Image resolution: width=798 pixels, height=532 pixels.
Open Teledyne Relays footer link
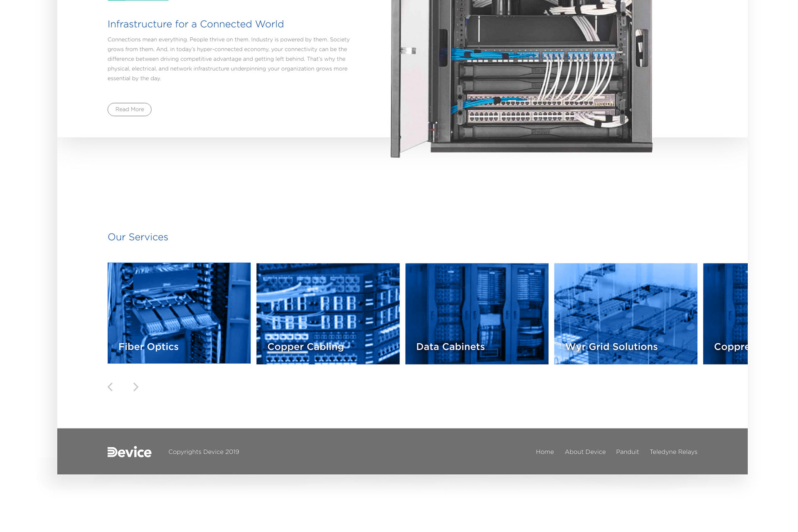point(673,452)
